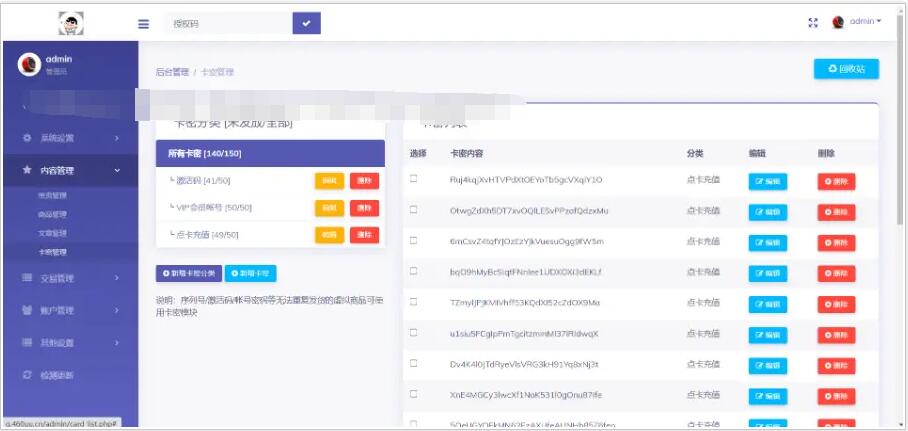Select the checkbox for card XnE4

[413, 393]
